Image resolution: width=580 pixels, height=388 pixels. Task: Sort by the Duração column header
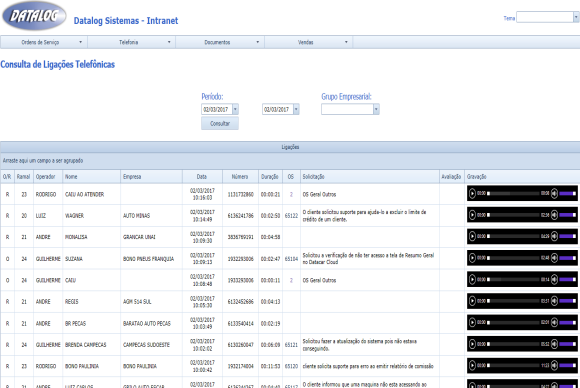tap(270, 176)
